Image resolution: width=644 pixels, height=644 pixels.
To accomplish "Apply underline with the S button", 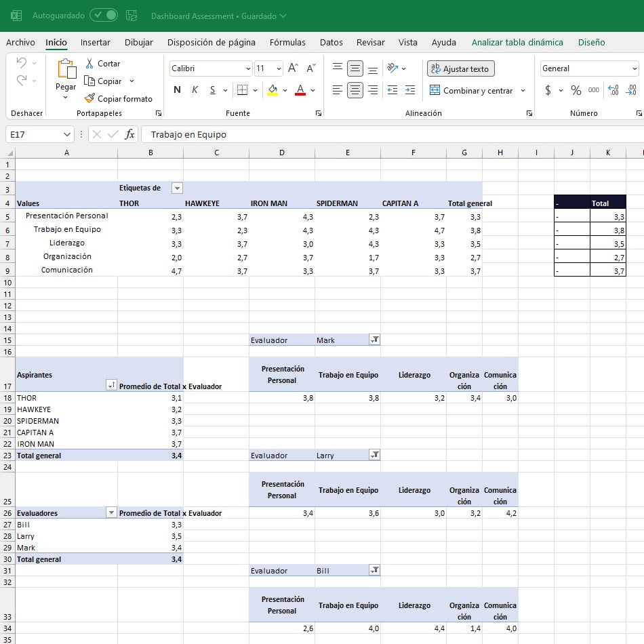I will (x=212, y=90).
